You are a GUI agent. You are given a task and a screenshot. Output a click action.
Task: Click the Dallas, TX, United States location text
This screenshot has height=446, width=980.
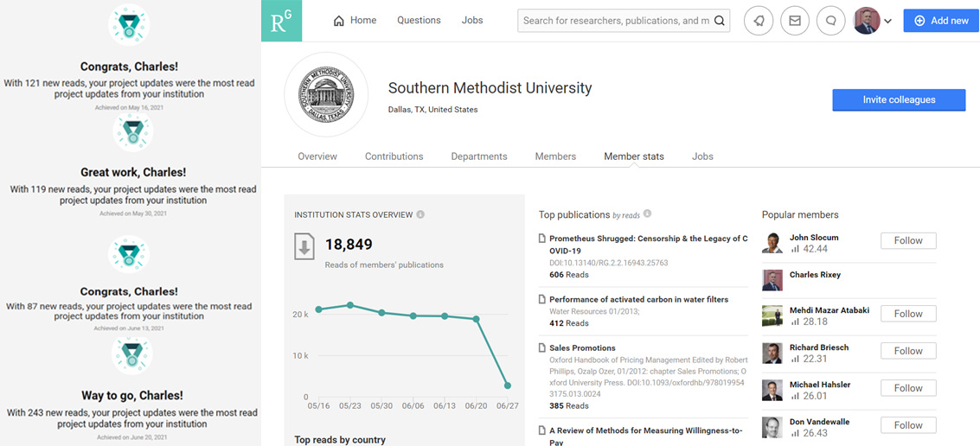(432, 109)
